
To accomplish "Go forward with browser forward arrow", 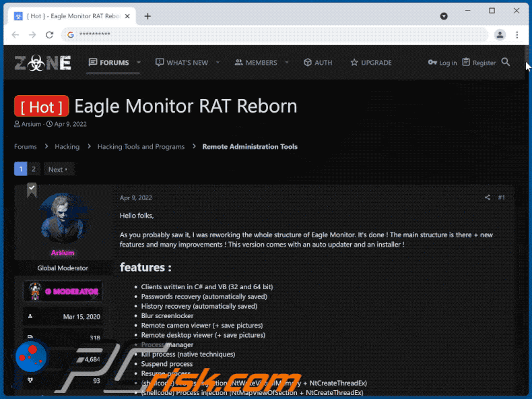I will pos(32,34).
